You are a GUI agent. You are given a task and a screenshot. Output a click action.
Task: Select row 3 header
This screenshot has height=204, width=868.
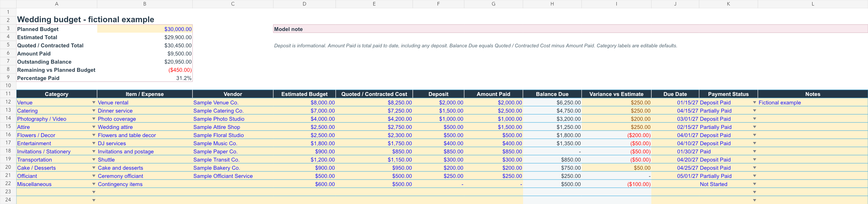8,29
